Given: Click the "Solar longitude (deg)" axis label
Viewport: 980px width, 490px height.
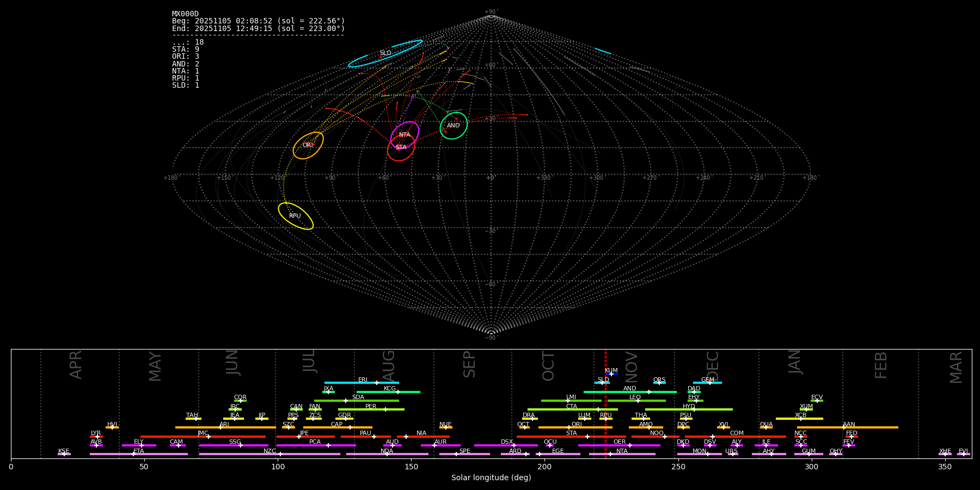Looking at the screenshot, I should click(x=491, y=478).
